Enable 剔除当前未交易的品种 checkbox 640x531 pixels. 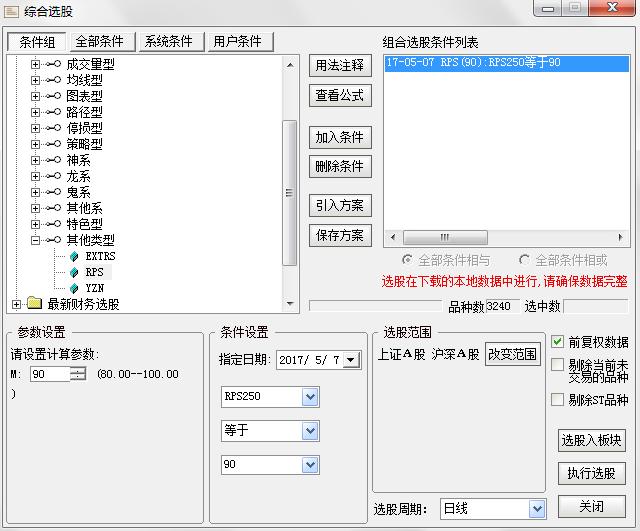[557, 364]
